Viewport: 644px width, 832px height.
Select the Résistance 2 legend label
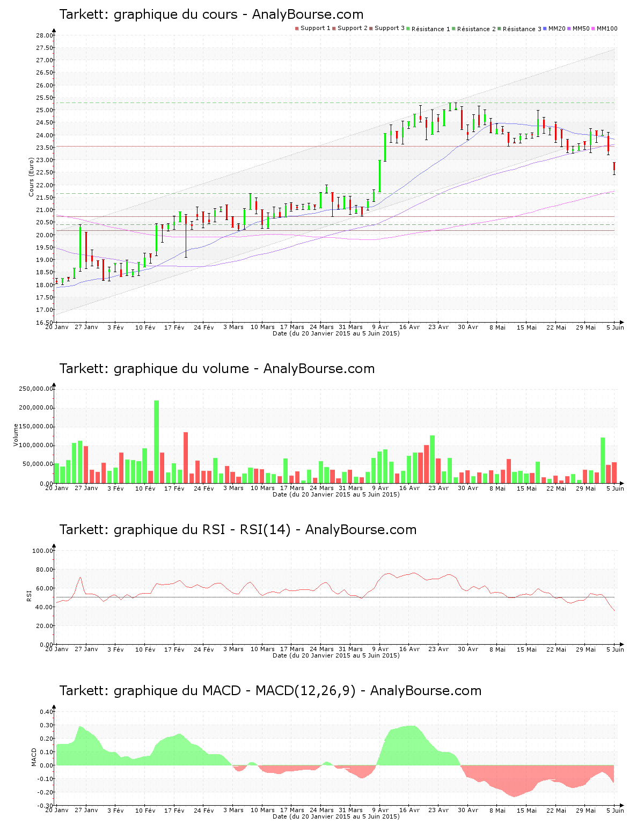click(477, 29)
